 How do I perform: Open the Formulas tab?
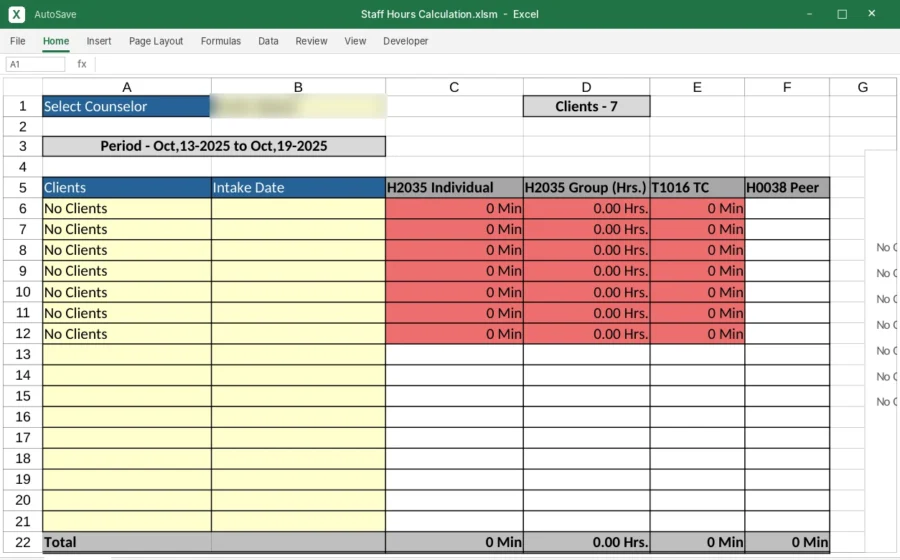coord(221,41)
